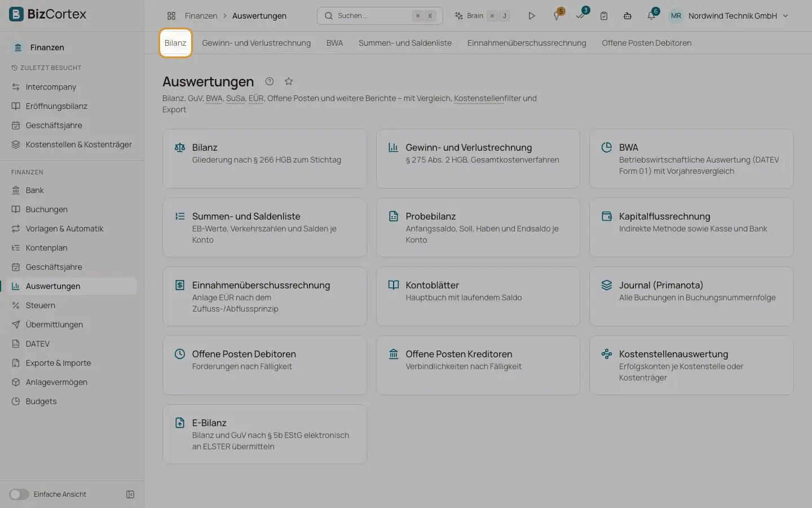Viewport: 812px width, 508px height.
Task: Switch to Gewinn- und Verlustrechnung tab
Action: (256, 43)
